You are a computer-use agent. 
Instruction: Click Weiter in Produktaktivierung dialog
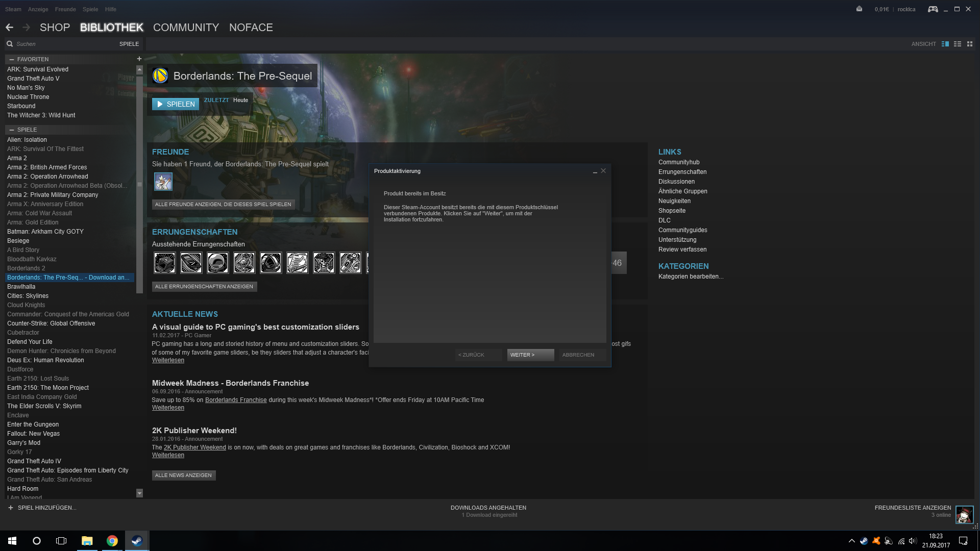pos(530,355)
